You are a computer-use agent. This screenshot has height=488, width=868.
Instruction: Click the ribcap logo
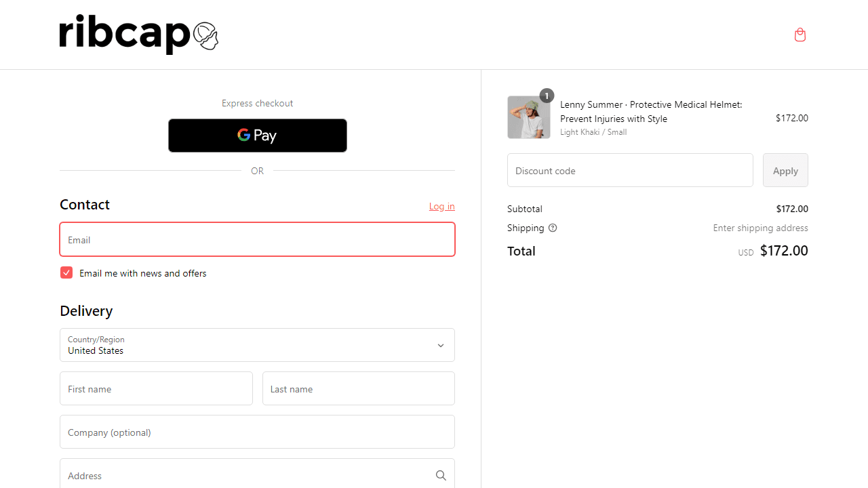click(139, 35)
